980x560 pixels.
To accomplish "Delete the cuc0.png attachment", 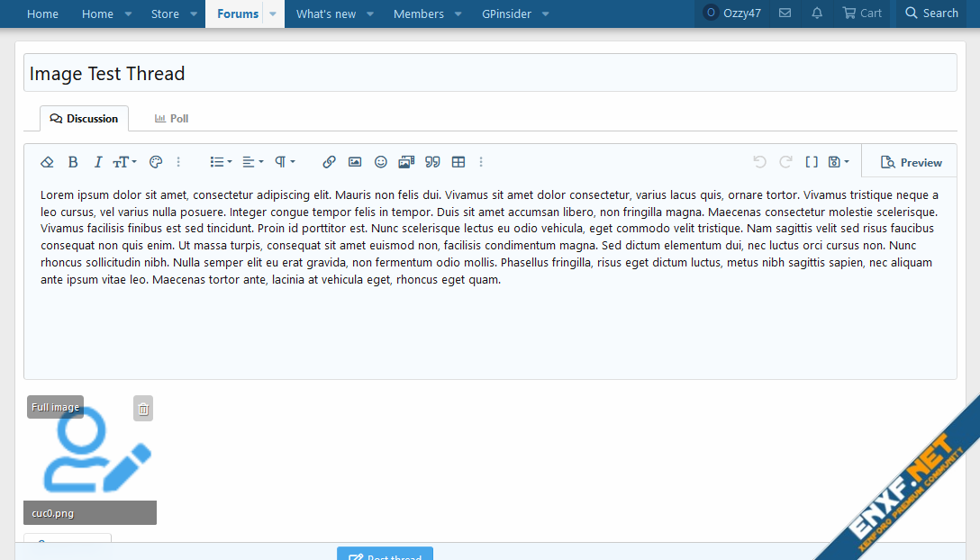I will tap(143, 409).
